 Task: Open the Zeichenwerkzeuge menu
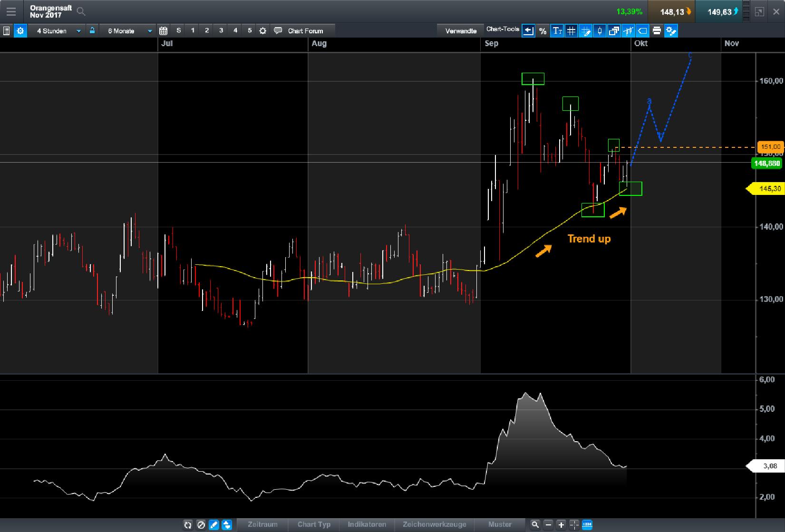433,525
